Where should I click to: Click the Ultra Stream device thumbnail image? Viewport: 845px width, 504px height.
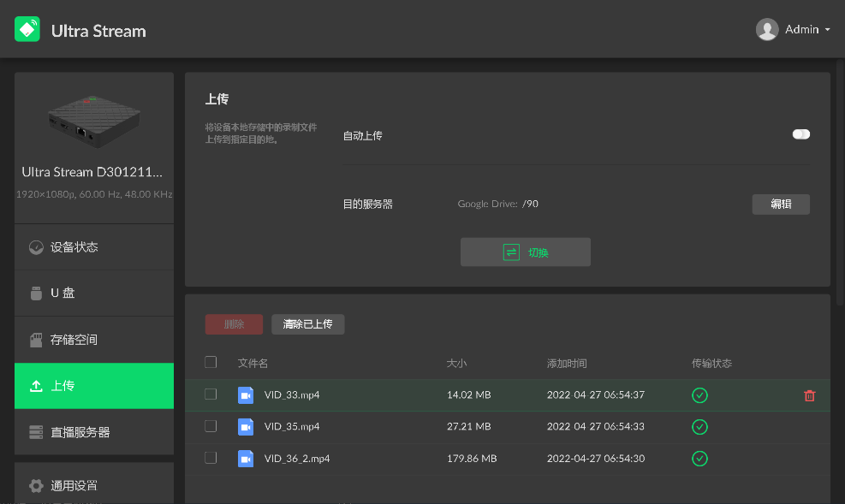(x=94, y=118)
